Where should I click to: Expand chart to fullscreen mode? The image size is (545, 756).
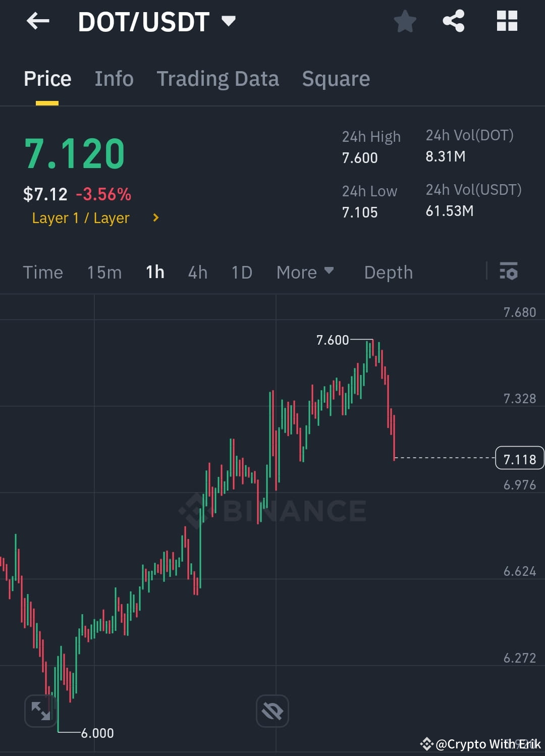pyautogui.click(x=40, y=710)
